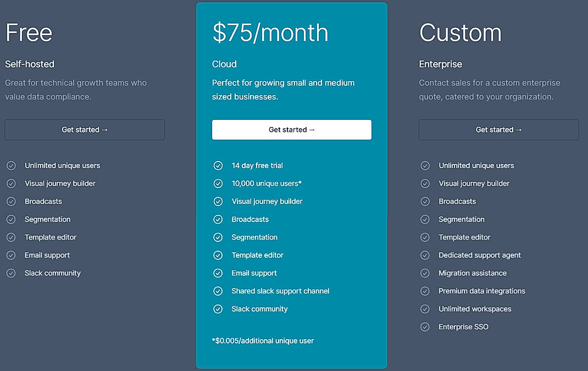Click the checkmark beside Unlimited unique users

point(11,165)
